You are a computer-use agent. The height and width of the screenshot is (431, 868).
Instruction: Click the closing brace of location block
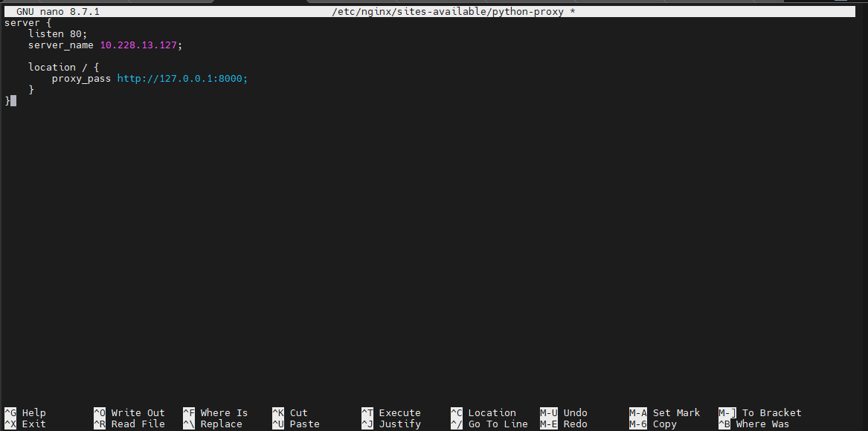click(x=31, y=90)
